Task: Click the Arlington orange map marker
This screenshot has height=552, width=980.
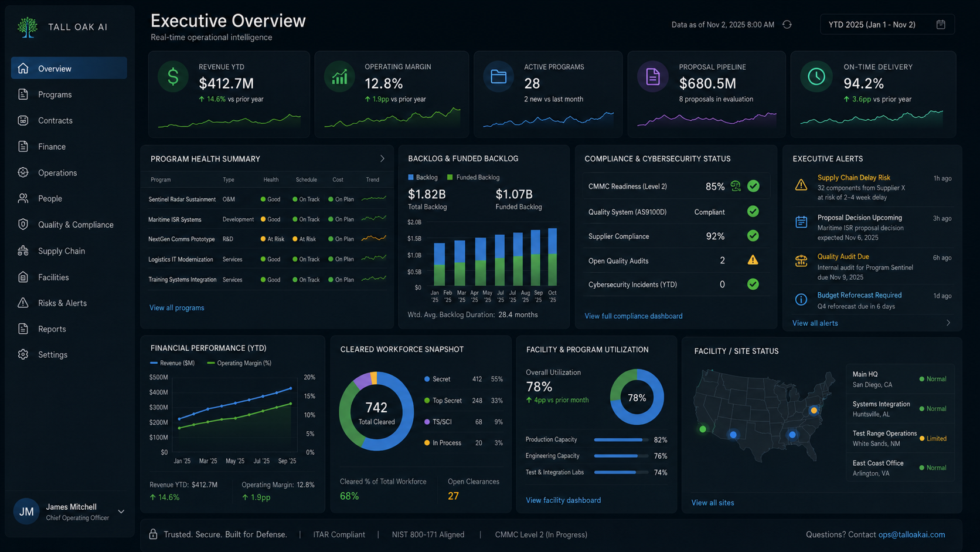Action: pyautogui.click(x=814, y=411)
